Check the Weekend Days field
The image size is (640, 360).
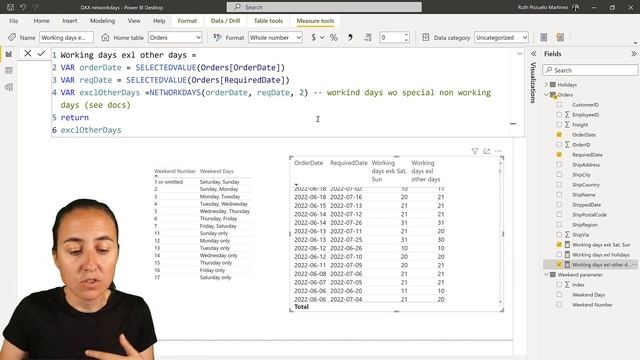pos(559,294)
